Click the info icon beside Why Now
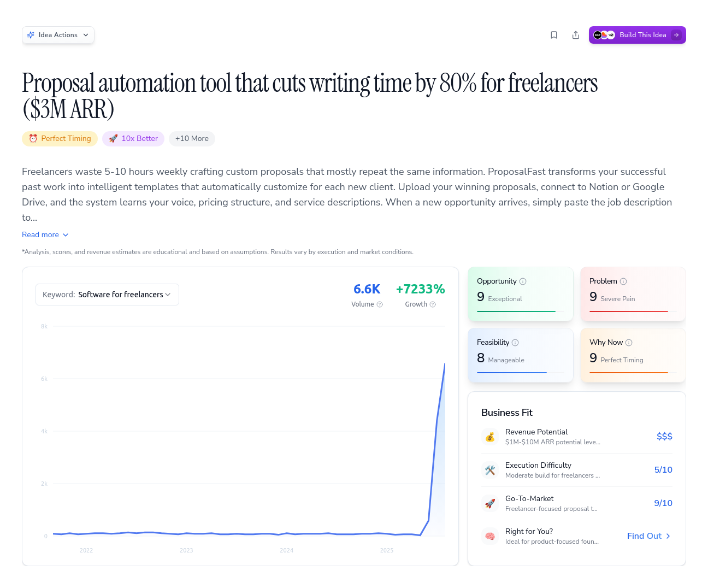 point(629,343)
